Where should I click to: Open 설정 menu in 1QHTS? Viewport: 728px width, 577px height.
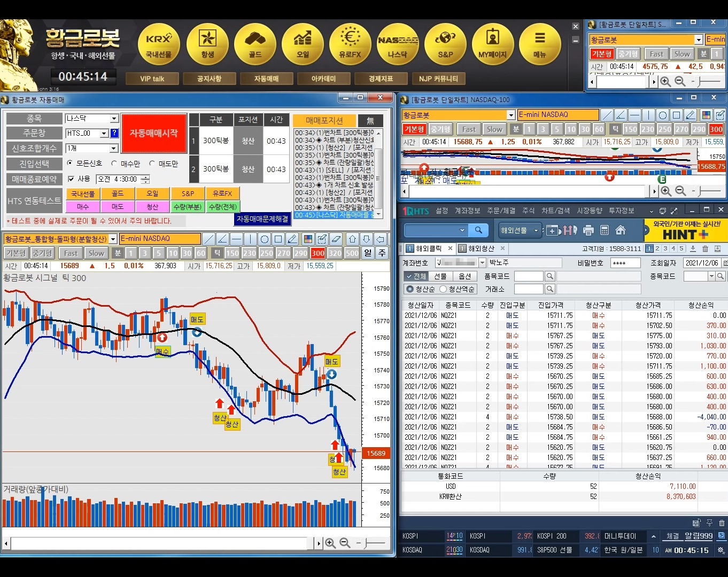(x=442, y=210)
